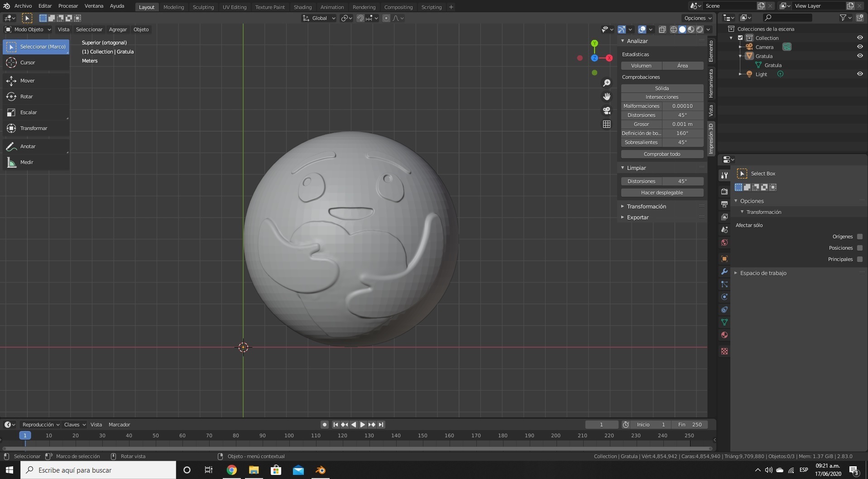Enable the Orígenes checkbox
The width and height of the screenshot is (868, 479).
pyautogui.click(x=859, y=236)
